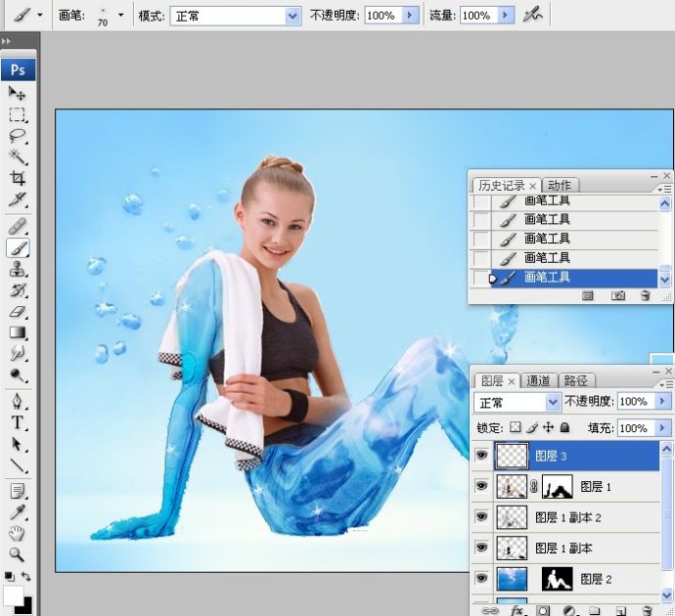
Task: Switch to the 通道 tab
Action: (x=539, y=380)
